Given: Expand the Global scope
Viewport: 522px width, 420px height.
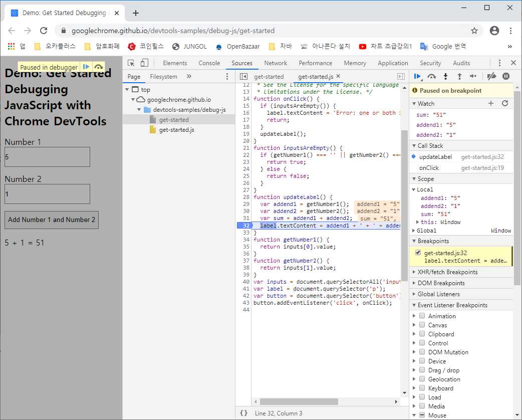Looking at the screenshot, I should click(414, 231).
